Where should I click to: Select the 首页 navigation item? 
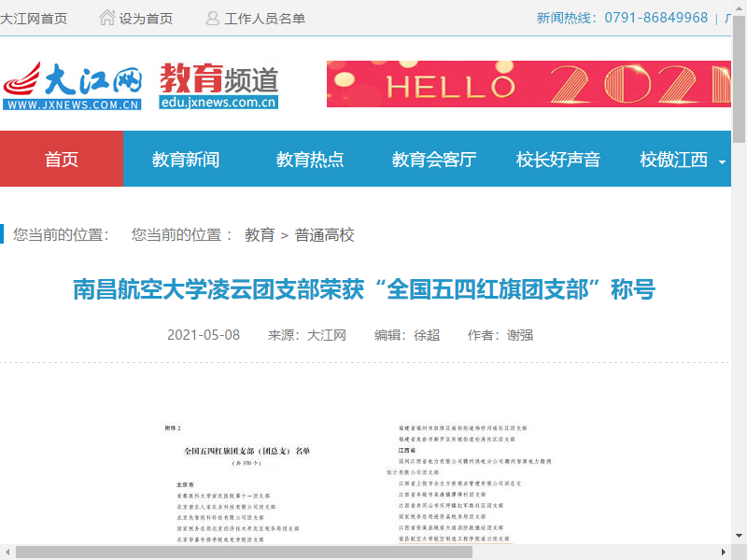pyautogui.click(x=61, y=159)
